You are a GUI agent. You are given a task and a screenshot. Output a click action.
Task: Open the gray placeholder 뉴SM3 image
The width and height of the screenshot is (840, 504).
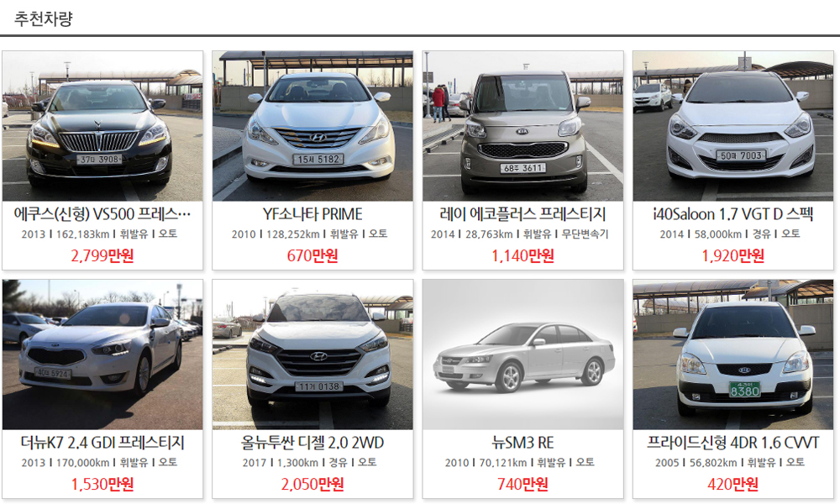(522, 354)
